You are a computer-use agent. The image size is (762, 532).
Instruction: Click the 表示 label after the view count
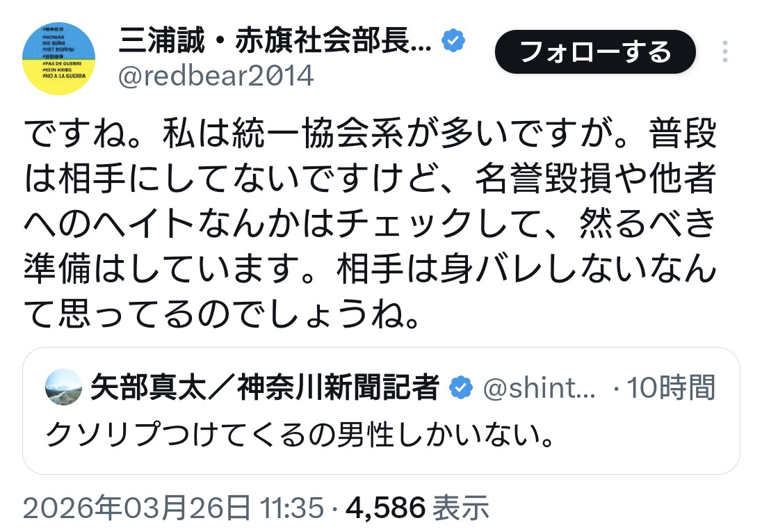pos(460,508)
